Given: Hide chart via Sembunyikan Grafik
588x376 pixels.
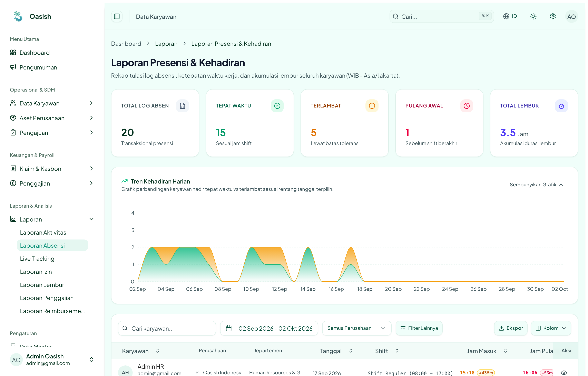Looking at the screenshot, I should 536,185.
